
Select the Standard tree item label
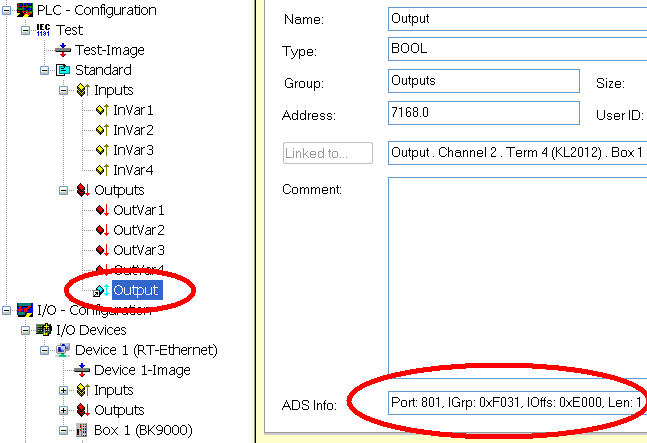103,70
